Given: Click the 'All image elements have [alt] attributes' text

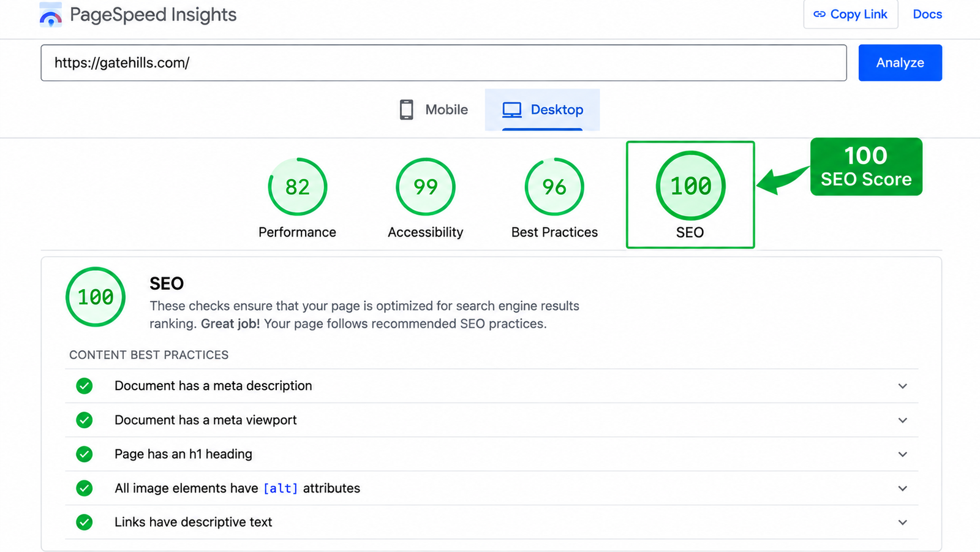Looking at the screenshot, I should tap(237, 488).
